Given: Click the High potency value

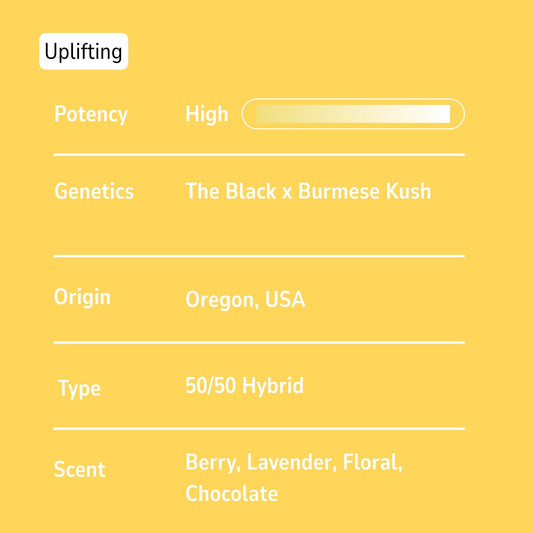Looking at the screenshot, I should pyautogui.click(x=207, y=114).
